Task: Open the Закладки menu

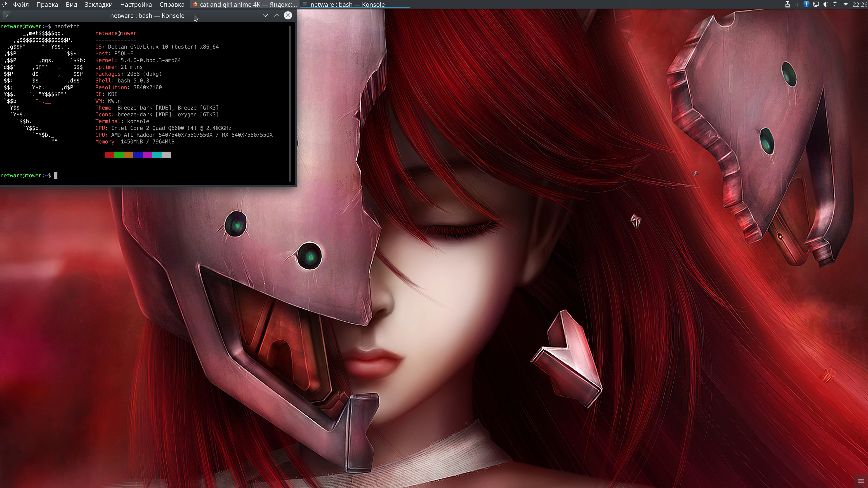Action: click(x=98, y=5)
